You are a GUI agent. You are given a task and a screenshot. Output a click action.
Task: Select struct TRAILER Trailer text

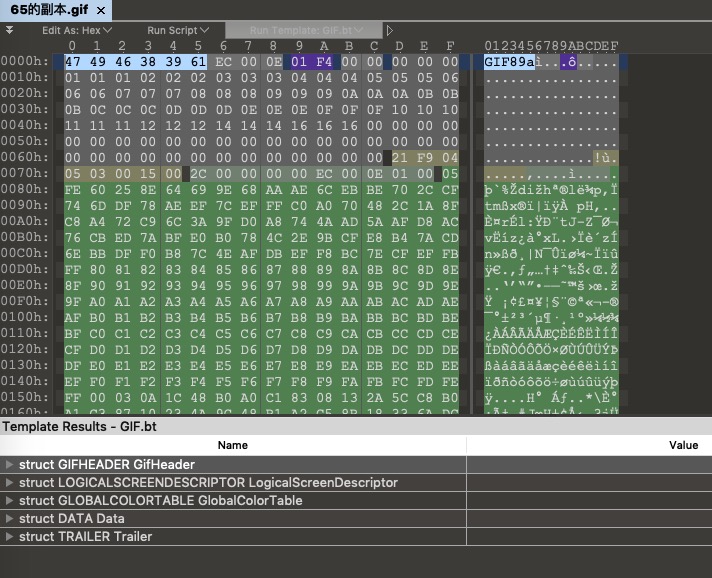click(x=85, y=537)
